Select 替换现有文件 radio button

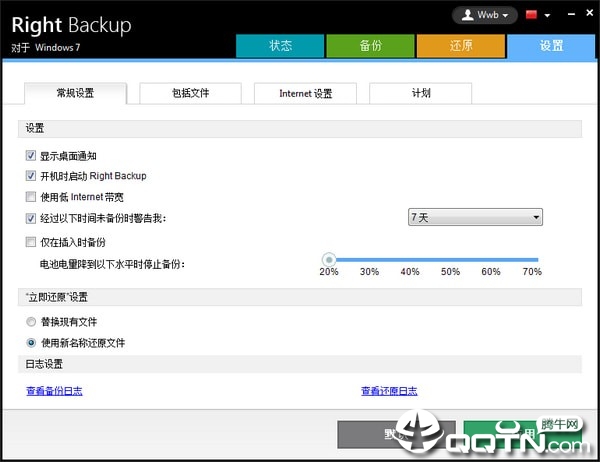click(x=31, y=322)
